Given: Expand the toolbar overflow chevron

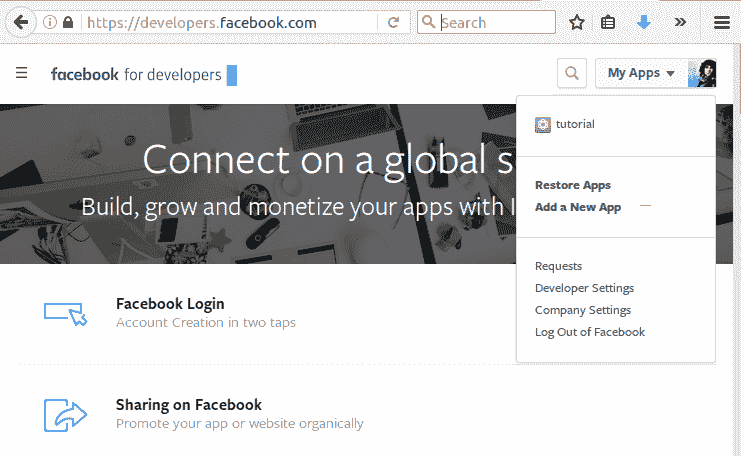Looking at the screenshot, I should (680, 22).
